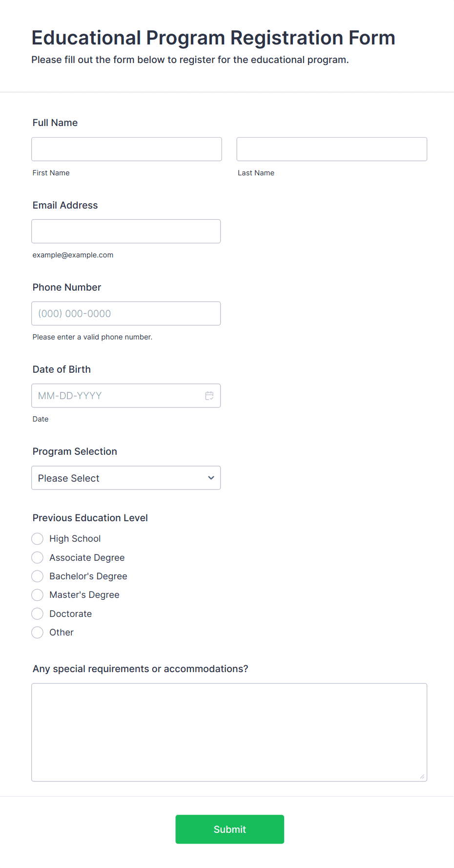This screenshot has width=454, height=868.
Task: Click the Last Name input field
Action: pyautogui.click(x=331, y=149)
